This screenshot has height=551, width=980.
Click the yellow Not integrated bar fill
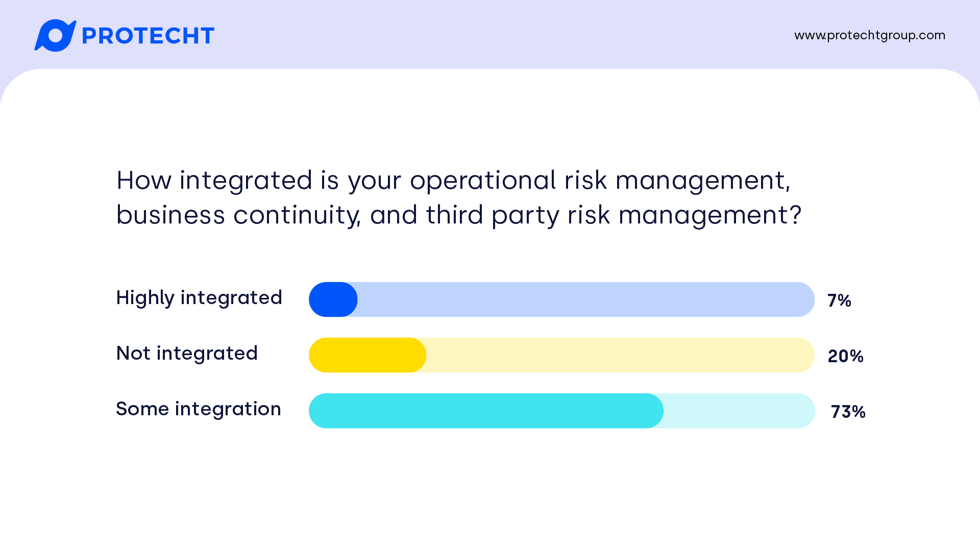click(x=367, y=355)
